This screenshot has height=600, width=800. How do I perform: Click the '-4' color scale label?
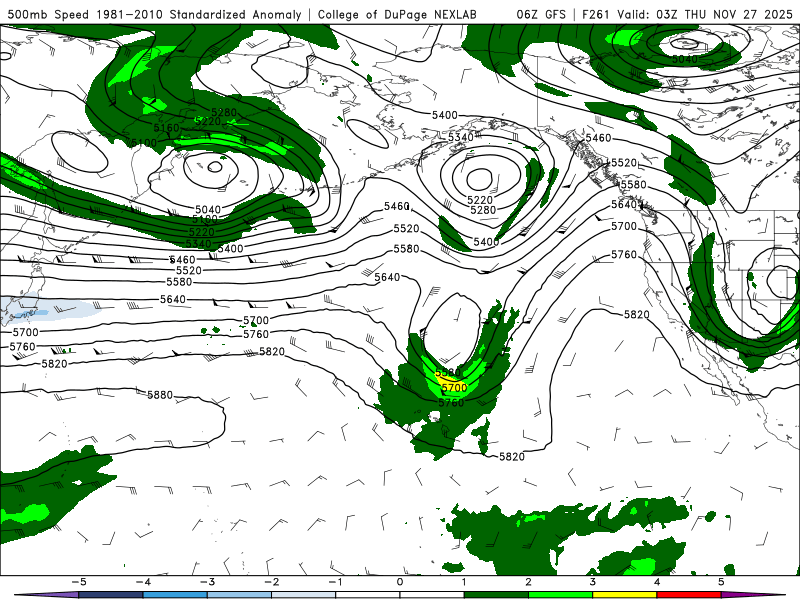coord(142,582)
